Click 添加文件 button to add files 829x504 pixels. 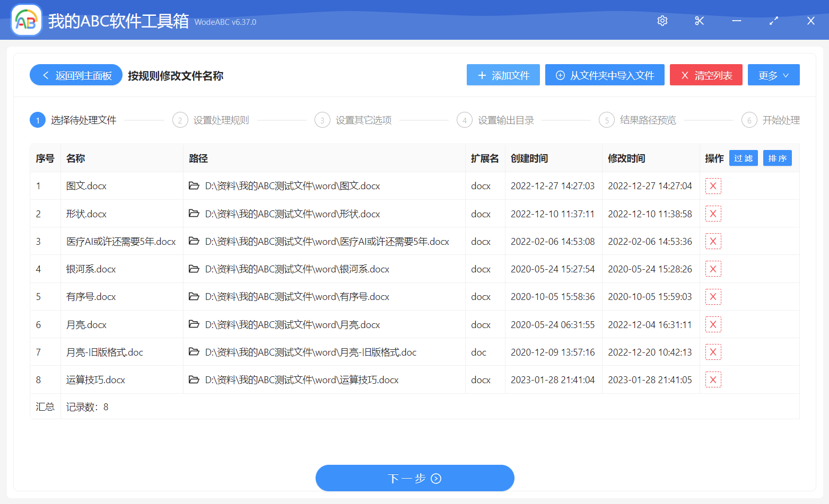[x=503, y=75]
